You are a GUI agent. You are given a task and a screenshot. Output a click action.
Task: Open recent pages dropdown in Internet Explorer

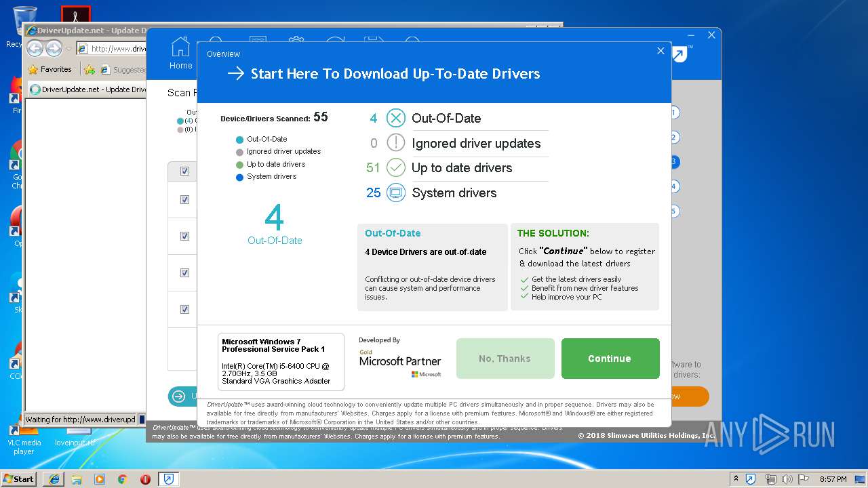tap(68, 49)
